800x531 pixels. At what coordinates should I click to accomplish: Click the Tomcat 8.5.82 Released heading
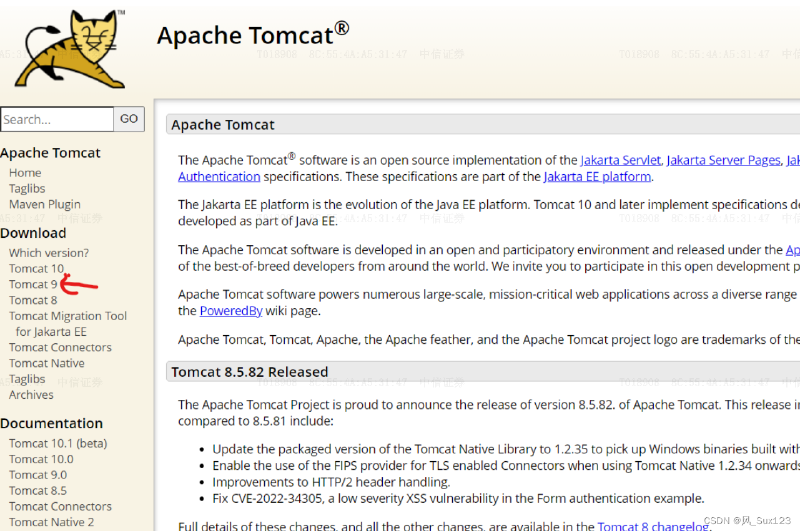click(250, 372)
